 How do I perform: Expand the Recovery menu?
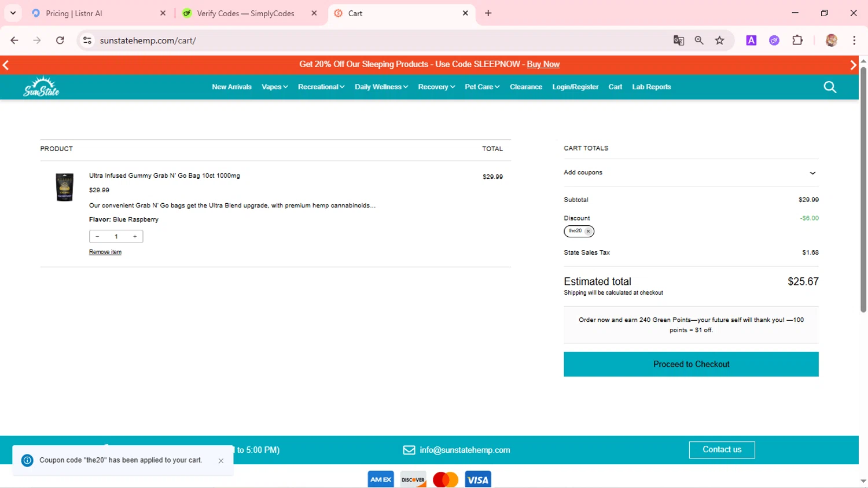436,87
